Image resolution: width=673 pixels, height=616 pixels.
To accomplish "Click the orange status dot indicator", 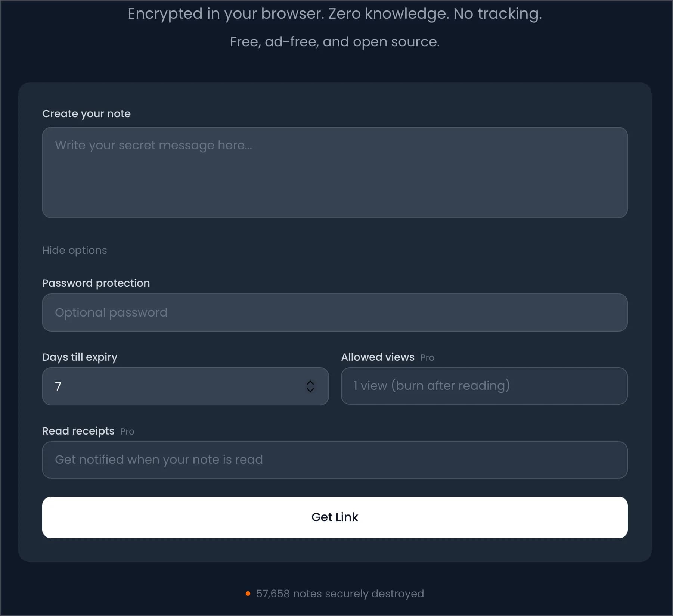I will point(248,594).
